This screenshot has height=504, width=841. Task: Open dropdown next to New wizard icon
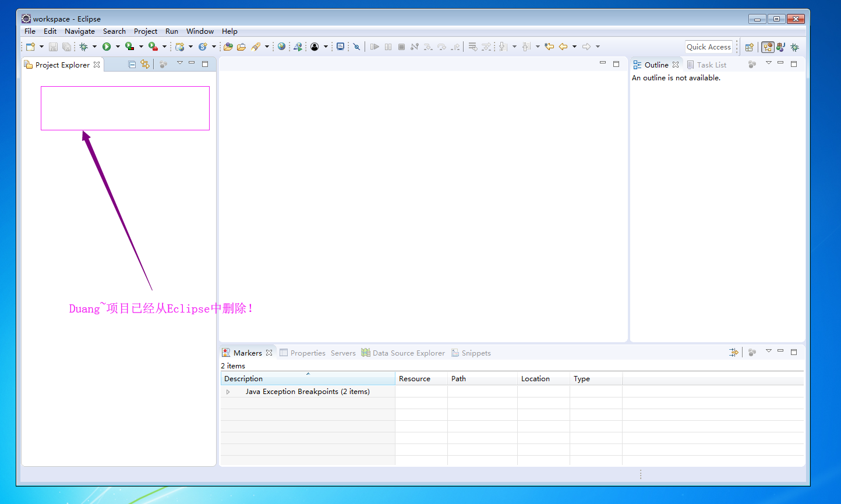(41, 47)
